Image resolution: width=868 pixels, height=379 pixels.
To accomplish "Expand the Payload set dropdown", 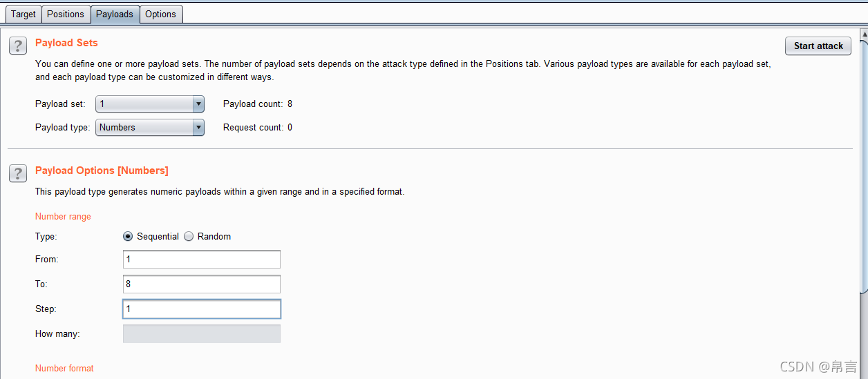I will (150, 104).
